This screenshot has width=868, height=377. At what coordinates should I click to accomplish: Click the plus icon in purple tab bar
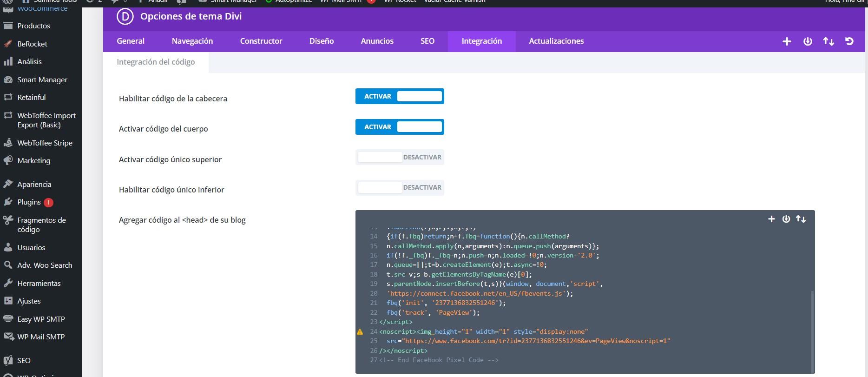[x=787, y=41]
